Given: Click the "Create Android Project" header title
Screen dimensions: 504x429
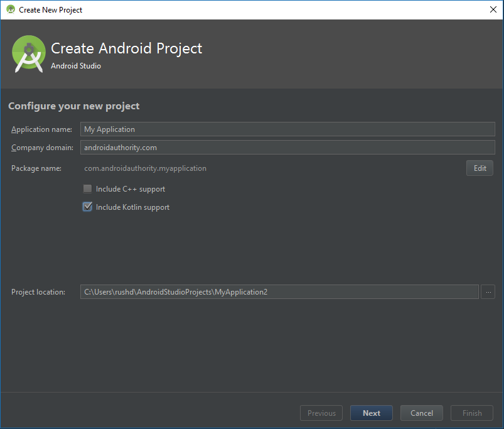Looking at the screenshot, I should pos(126,48).
